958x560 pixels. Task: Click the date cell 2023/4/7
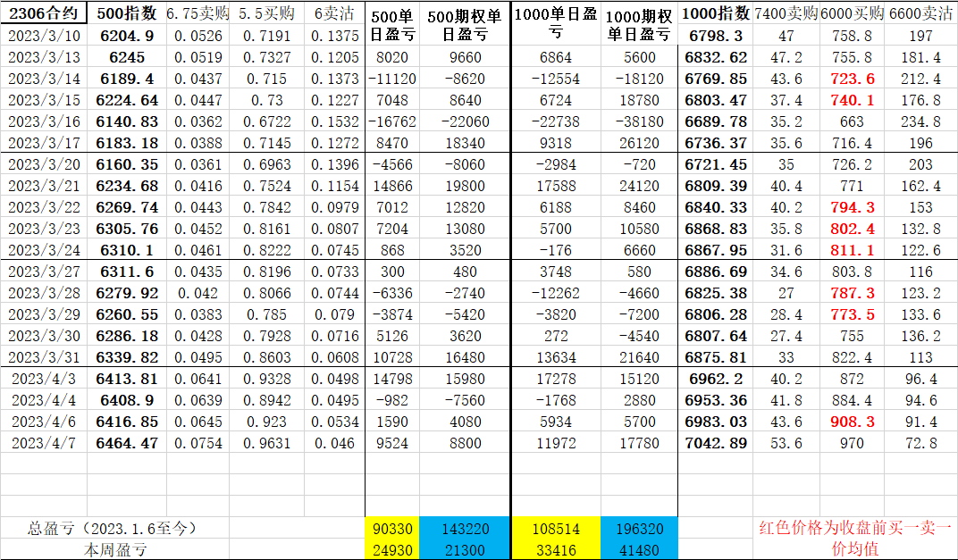(x=44, y=443)
